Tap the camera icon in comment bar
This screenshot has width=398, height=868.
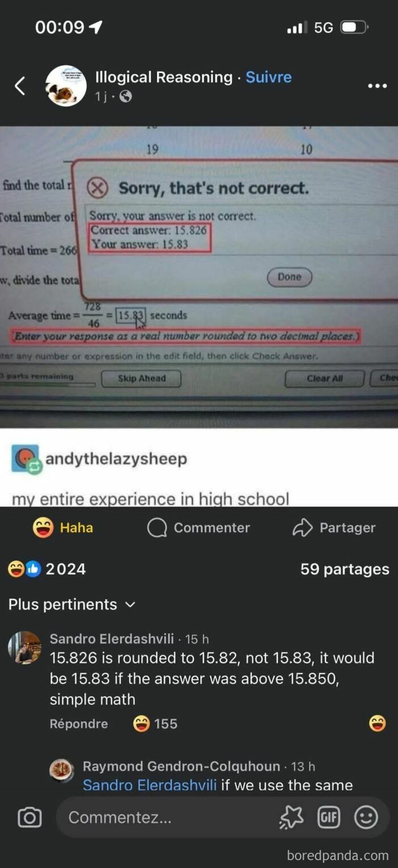pos(30,818)
